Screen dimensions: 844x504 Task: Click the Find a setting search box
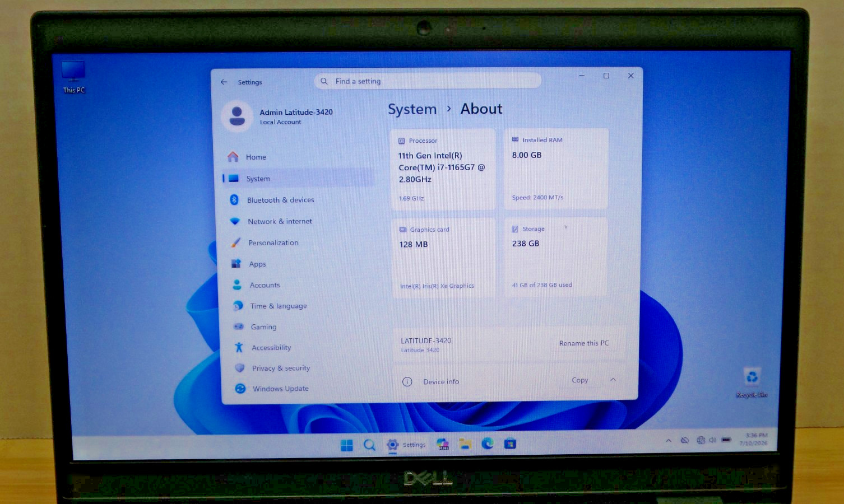point(428,81)
